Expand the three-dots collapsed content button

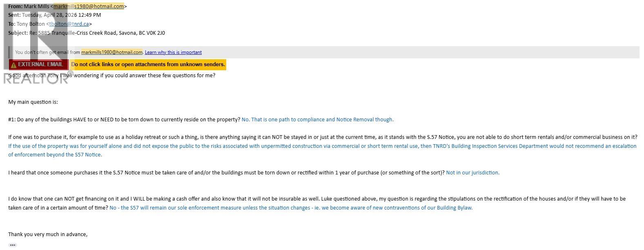pos(13,245)
